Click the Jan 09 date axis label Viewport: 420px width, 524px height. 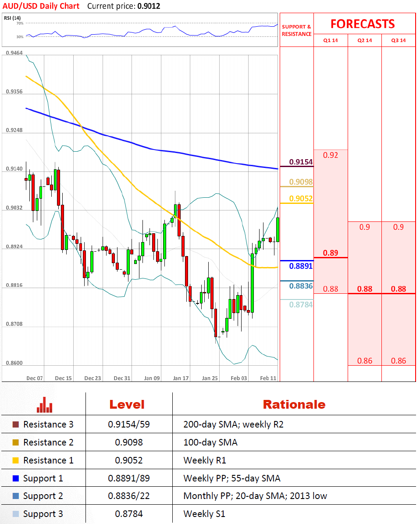pos(152,378)
